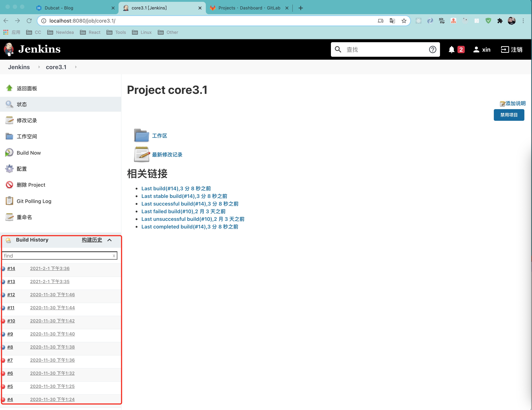
Task: Click the 状态 magnifier icon in the sidebar
Action: [9, 104]
